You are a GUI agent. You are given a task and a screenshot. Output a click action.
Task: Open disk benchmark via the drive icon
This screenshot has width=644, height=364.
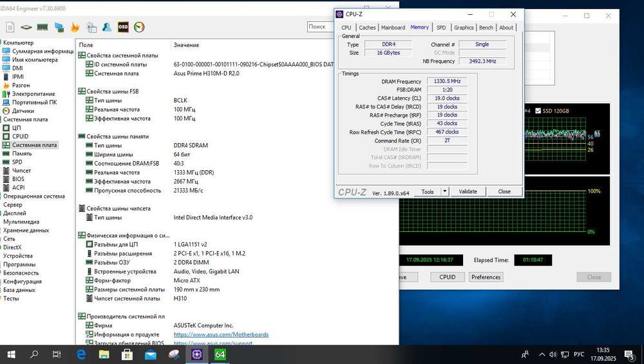coord(26,27)
